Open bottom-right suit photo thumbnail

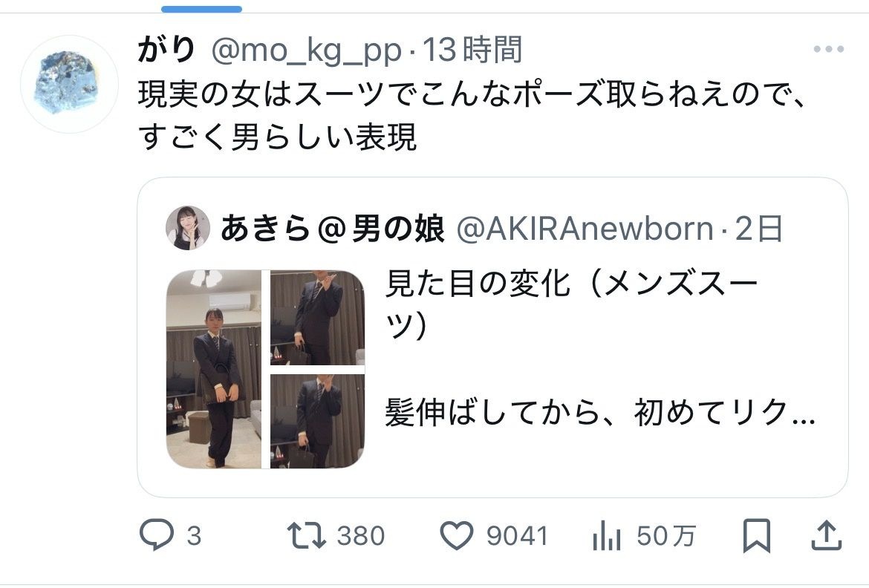click(x=318, y=421)
